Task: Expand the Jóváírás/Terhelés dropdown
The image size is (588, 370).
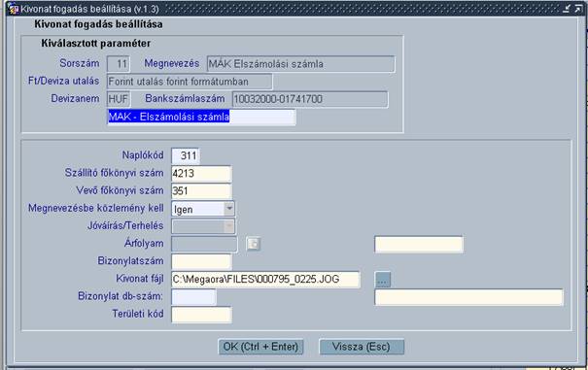Action: tap(229, 226)
